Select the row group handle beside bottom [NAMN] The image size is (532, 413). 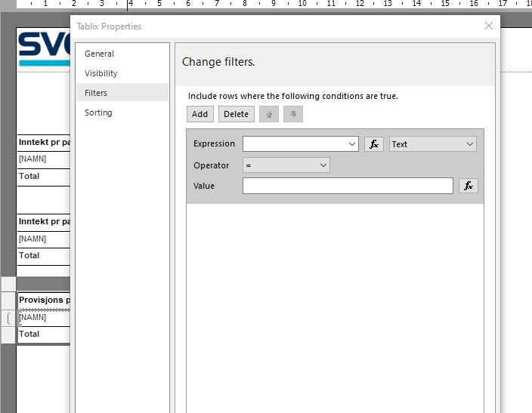[8, 318]
